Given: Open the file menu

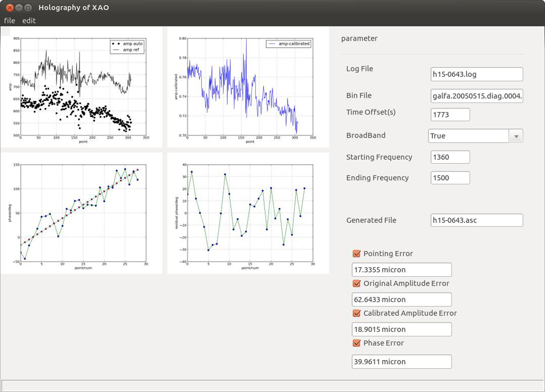Looking at the screenshot, I should [10, 21].
